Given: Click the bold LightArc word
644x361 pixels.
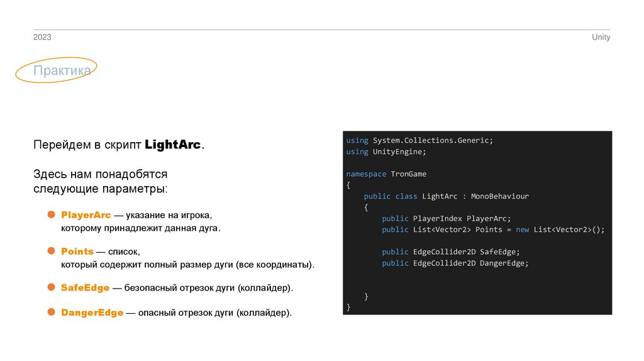Looking at the screenshot, I should coord(174,145).
